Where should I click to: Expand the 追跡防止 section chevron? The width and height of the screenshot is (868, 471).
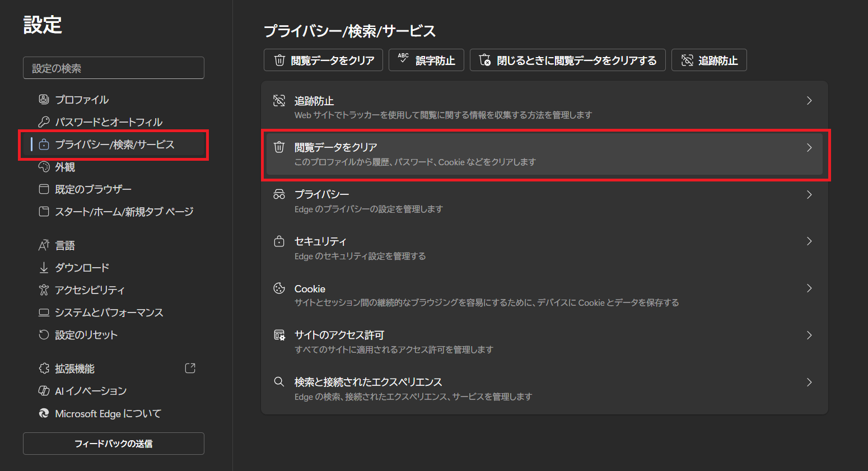point(809,101)
